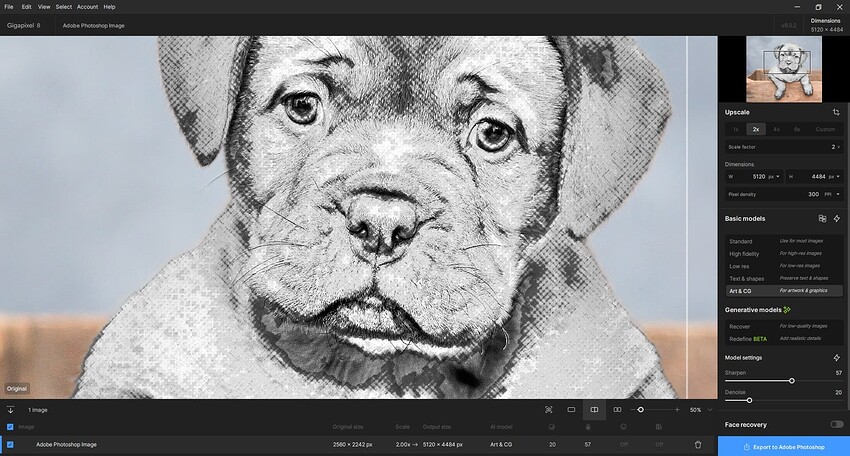850x456 pixels.
Task: Click the lightning auto icon beside Basic models
Action: click(836, 218)
